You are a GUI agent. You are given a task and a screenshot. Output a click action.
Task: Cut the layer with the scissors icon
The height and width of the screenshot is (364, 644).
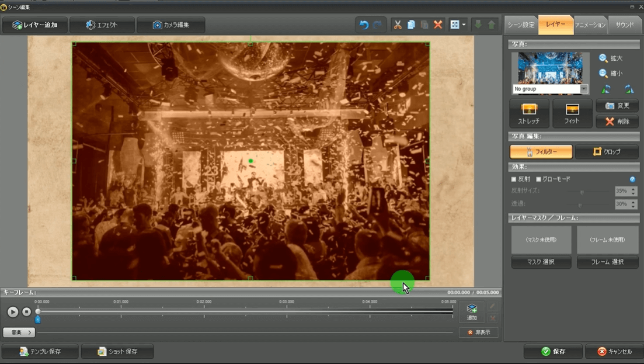tap(398, 25)
